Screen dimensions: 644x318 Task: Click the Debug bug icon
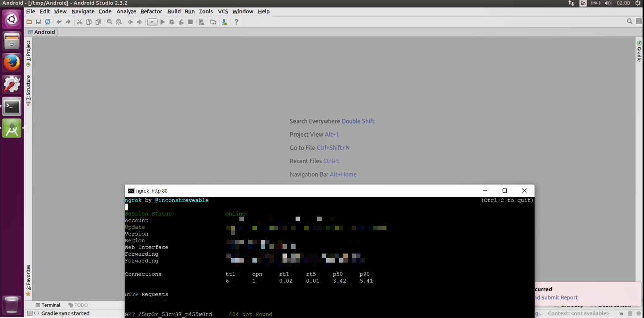coord(172,22)
